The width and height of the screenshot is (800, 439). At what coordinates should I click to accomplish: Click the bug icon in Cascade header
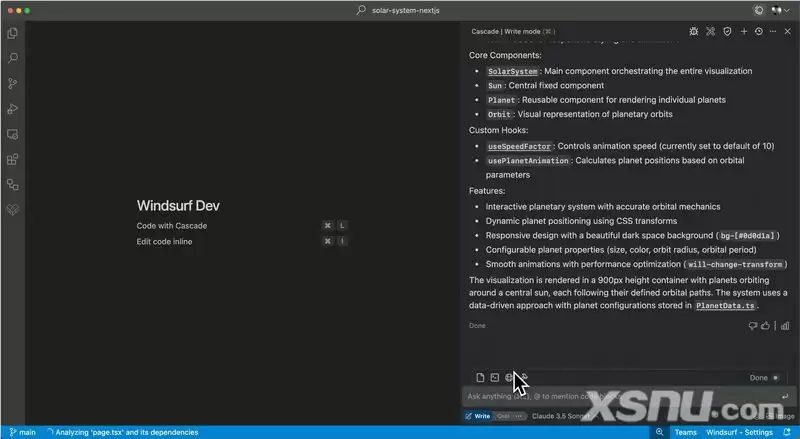tap(694, 32)
